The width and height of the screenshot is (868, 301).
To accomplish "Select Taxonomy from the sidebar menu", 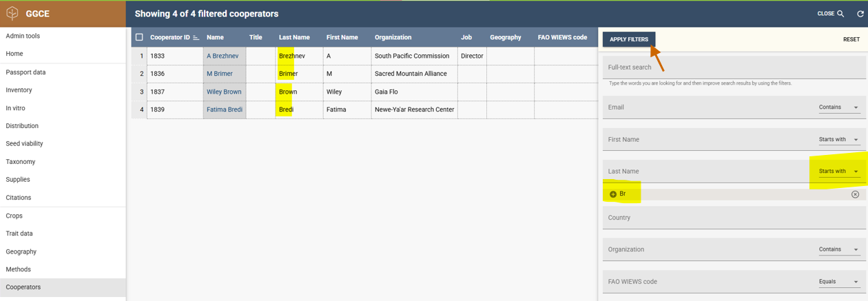I will pos(21,162).
